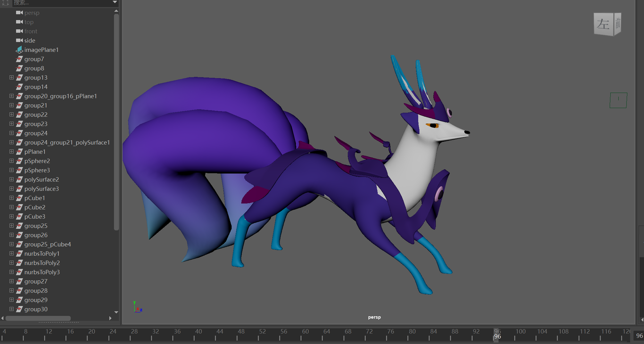Screen dimensions: 644x344
Task: Expand the polySurface3 node
Action: click(11, 189)
